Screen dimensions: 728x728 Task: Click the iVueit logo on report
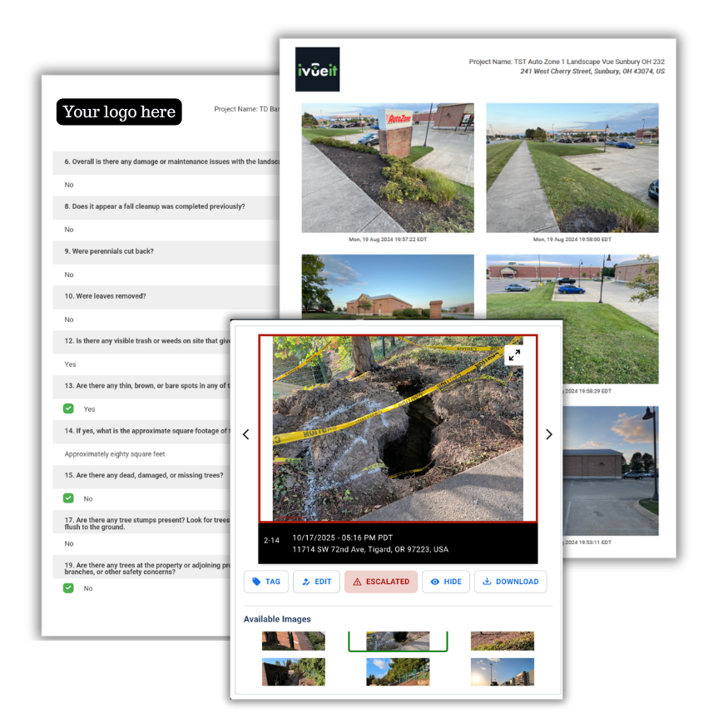(318, 69)
